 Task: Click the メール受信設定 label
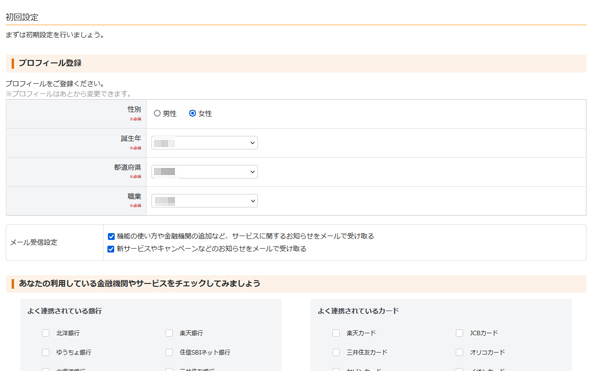(34, 242)
